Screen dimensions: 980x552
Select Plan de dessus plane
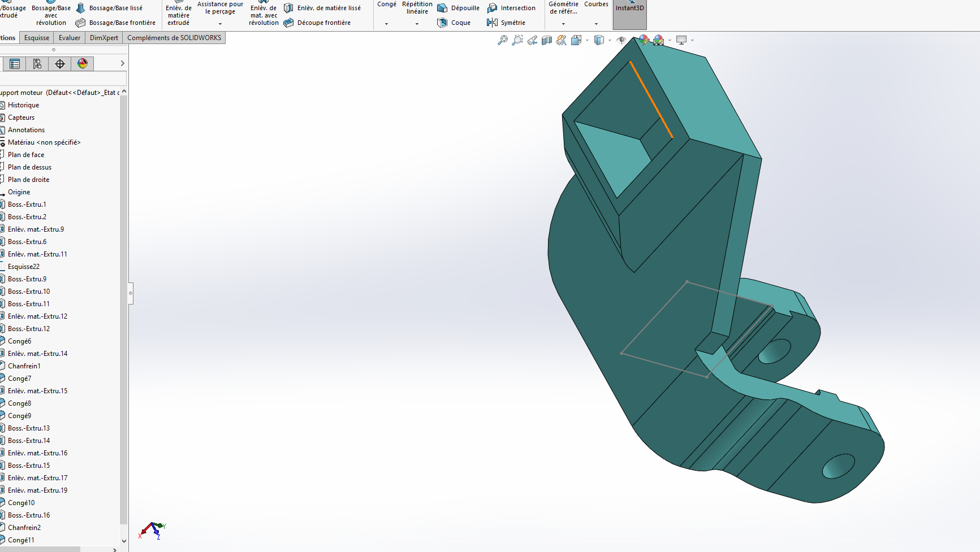tap(29, 167)
